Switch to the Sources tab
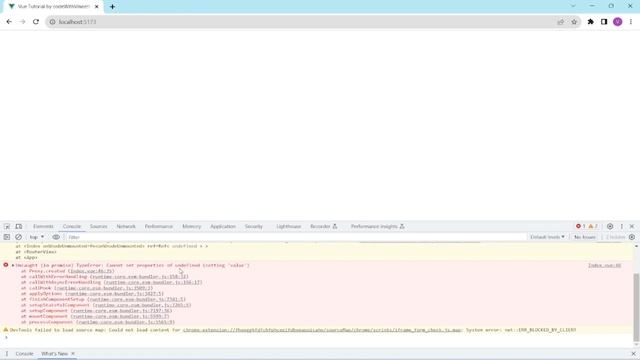Screen dimensions: 640x360 [x=98, y=227]
